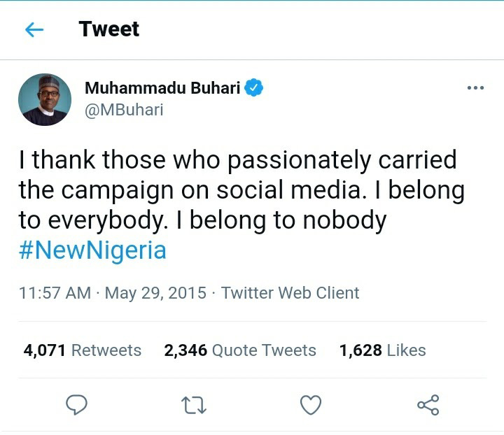Retweet using the arrows icon

[193, 405]
